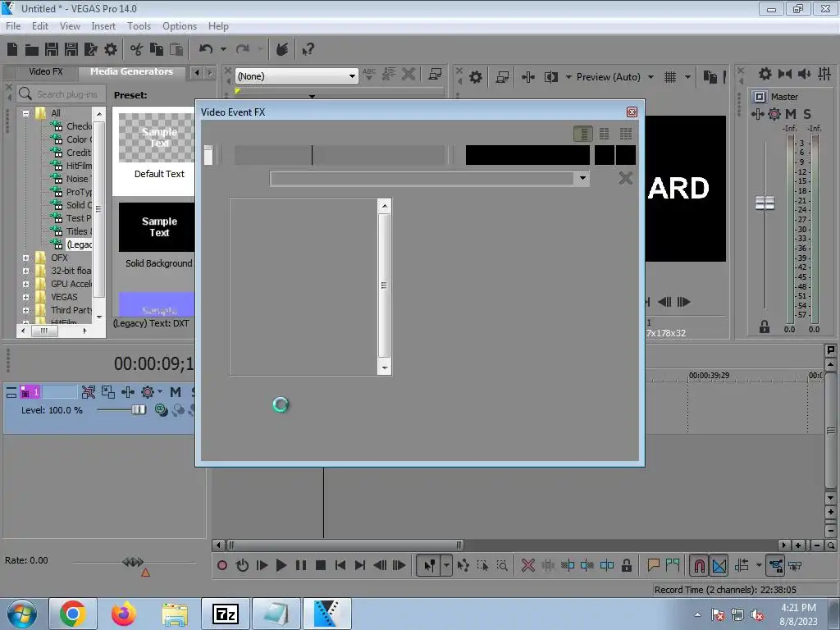Click the Search plug-ins field

click(62, 94)
